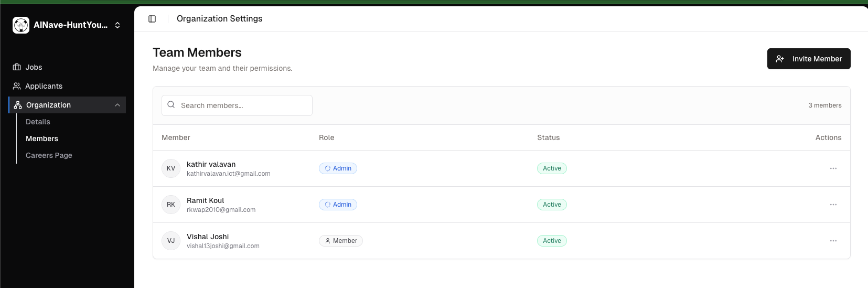The height and width of the screenshot is (288, 868).
Task: Click Vishal Joshi's Member role badge
Action: [x=341, y=241]
